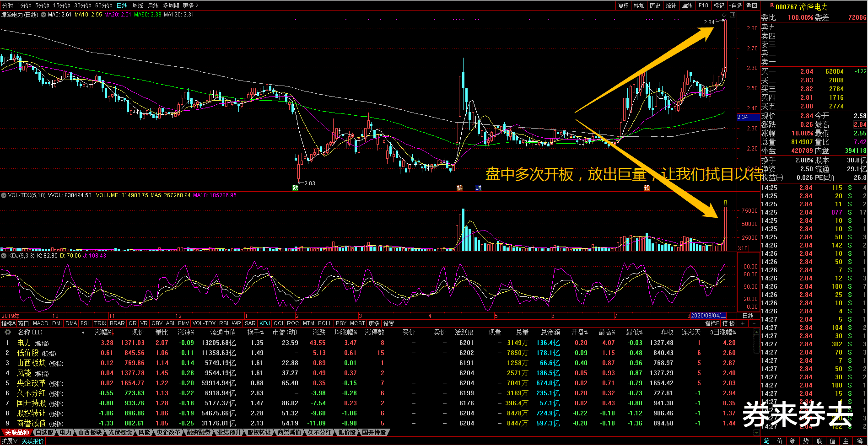Image resolution: width=868 pixels, height=446 pixels.
Task: Open the 关联报价 tab at bottom
Action: tap(33, 441)
